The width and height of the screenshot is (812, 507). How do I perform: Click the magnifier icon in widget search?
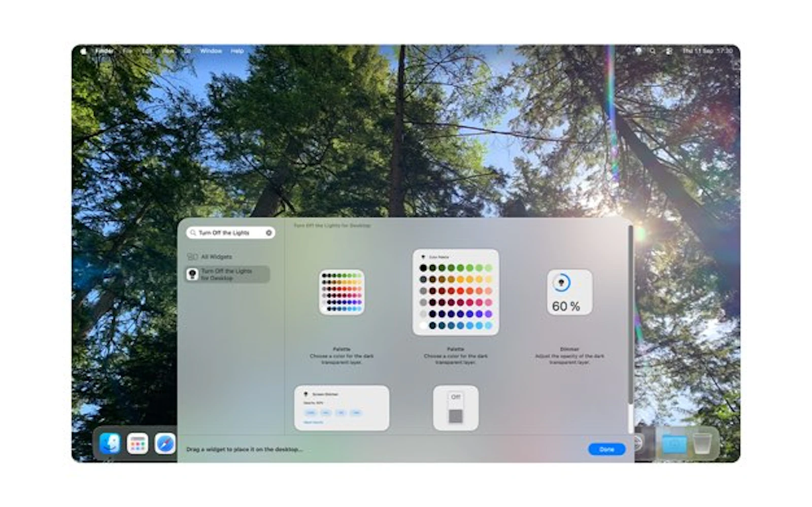click(193, 232)
